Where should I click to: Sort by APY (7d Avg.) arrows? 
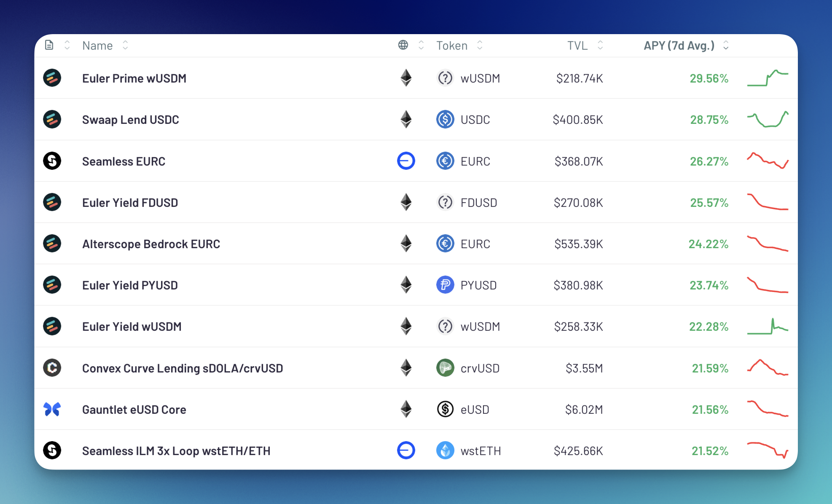tap(726, 45)
